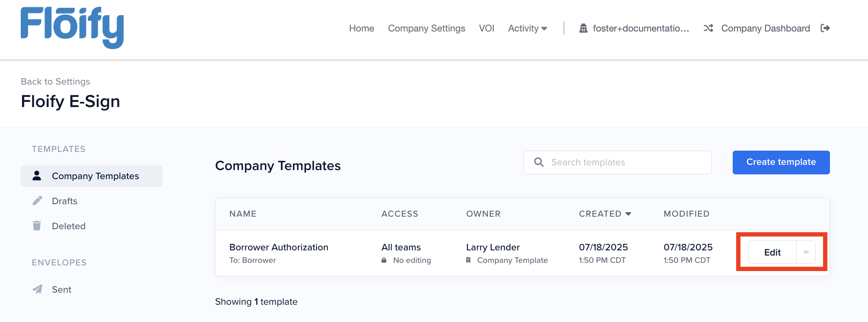Screen dimensions: 868x322
Task: Edit the Borrower Authorization template
Action: click(772, 253)
